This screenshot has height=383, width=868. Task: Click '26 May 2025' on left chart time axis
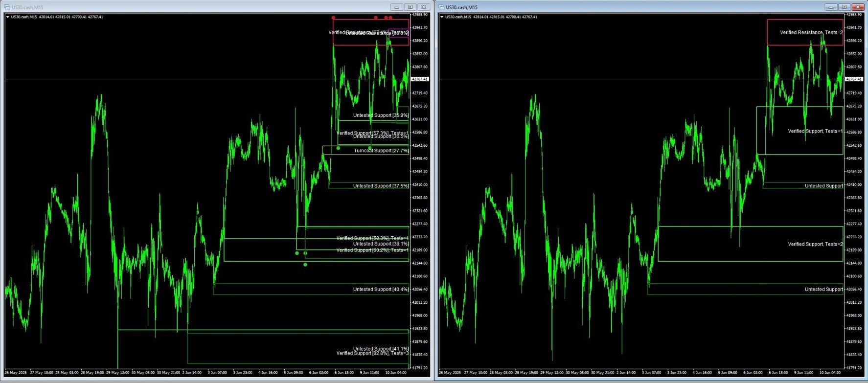(x=16, y=373)
